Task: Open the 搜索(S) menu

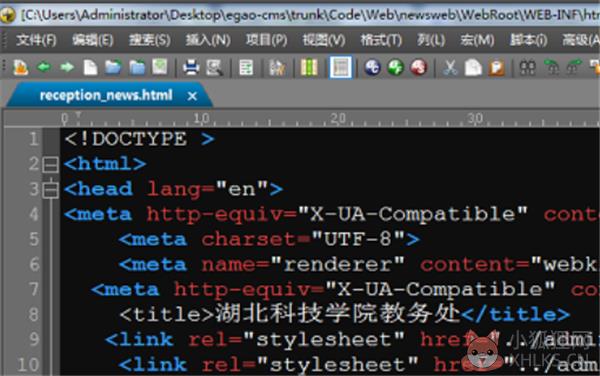Action: click(150, 40)
